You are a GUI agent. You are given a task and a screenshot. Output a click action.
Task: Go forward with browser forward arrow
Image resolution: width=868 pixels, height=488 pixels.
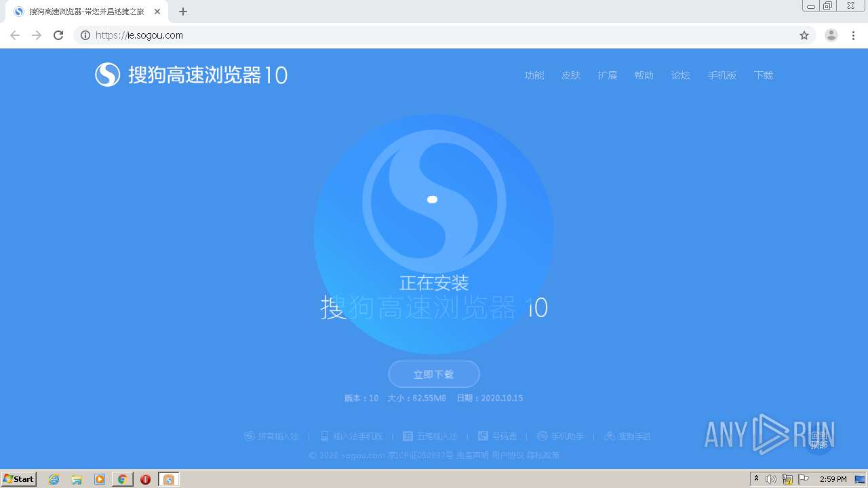(x=37, y=35)
